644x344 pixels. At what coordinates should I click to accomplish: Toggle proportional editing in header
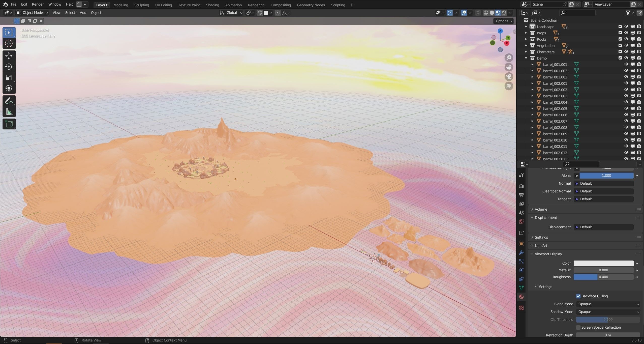click(x=278, y=13)
